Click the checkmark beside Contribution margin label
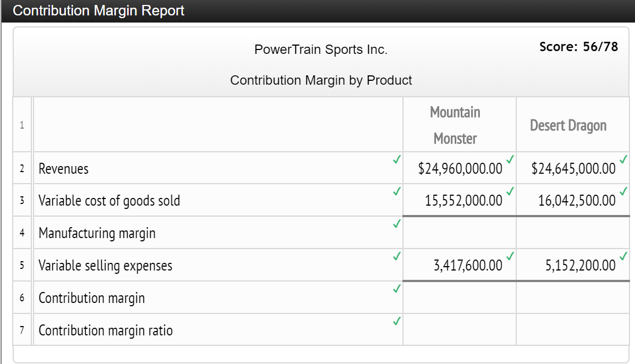Image resolution: width=635 pixels, height=364 pixels. click(396, 289)
